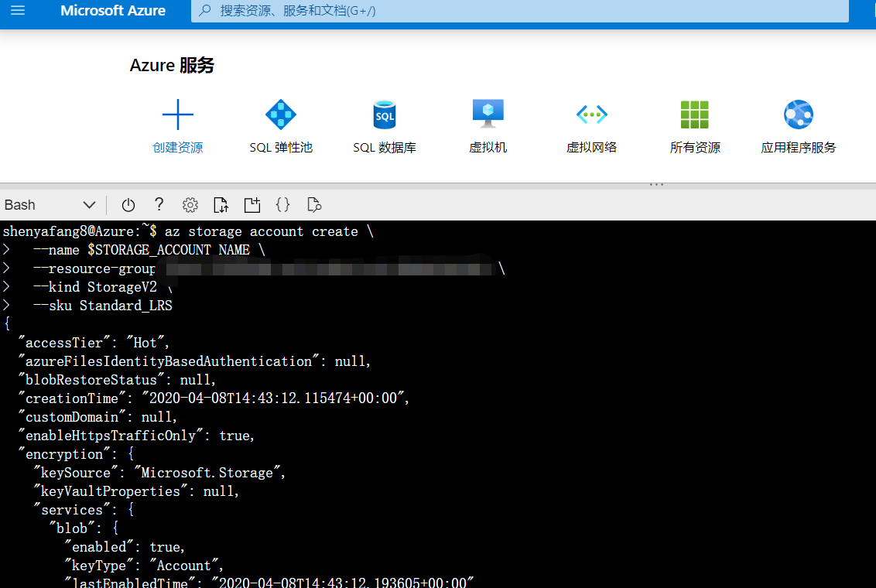Open a new session icon

pos(252,205)
